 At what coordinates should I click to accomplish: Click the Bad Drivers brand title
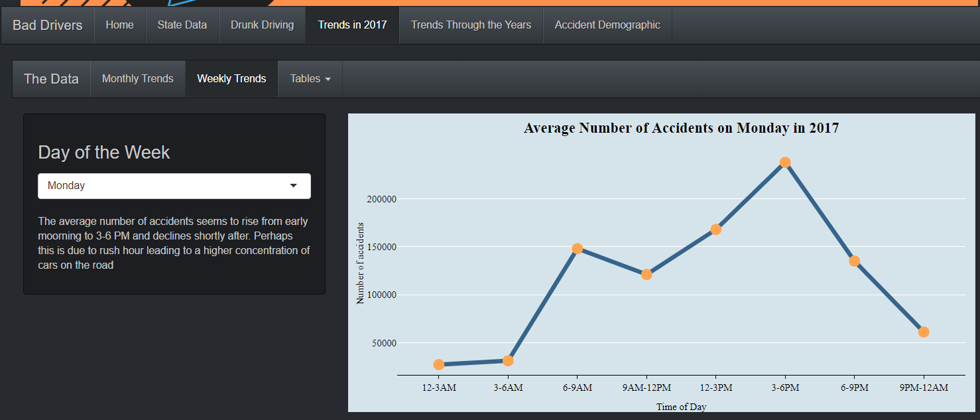(48, 25)
